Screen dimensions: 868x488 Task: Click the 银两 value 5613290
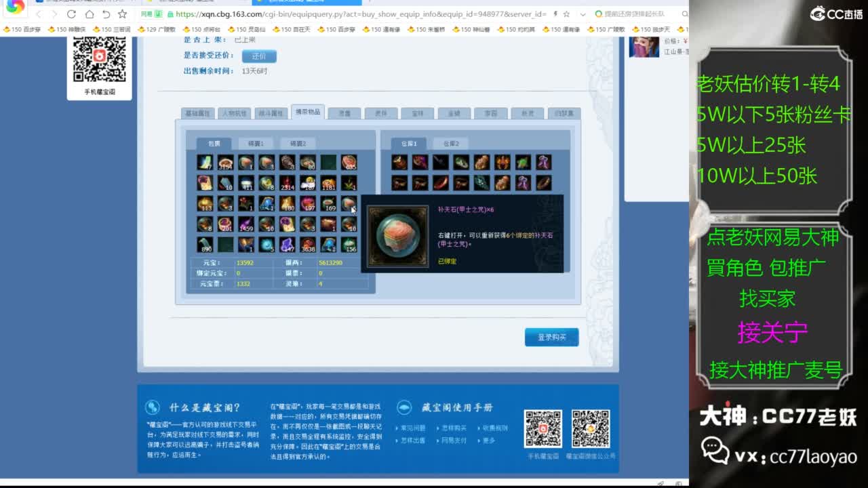330,262
